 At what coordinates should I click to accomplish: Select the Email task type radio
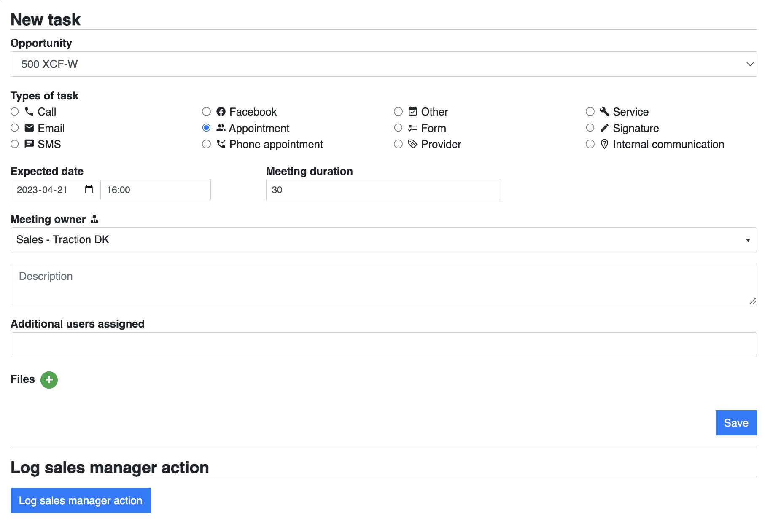click(x=15, y=128)
